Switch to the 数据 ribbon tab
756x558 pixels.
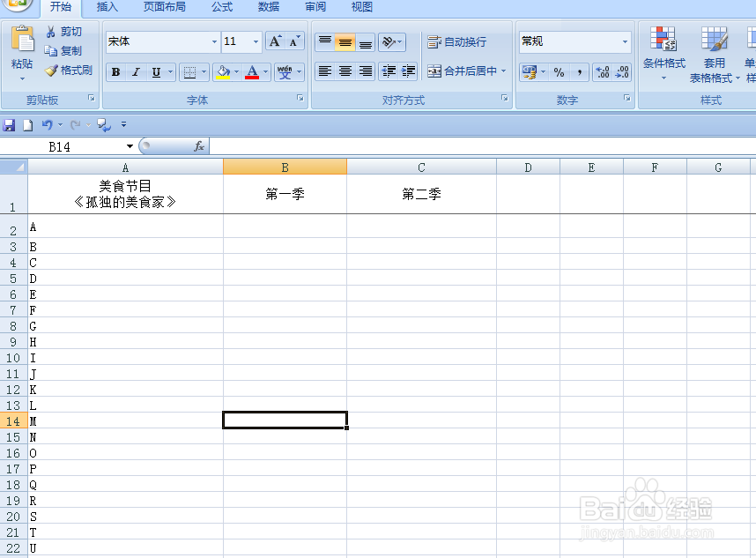tap(268, 7)
